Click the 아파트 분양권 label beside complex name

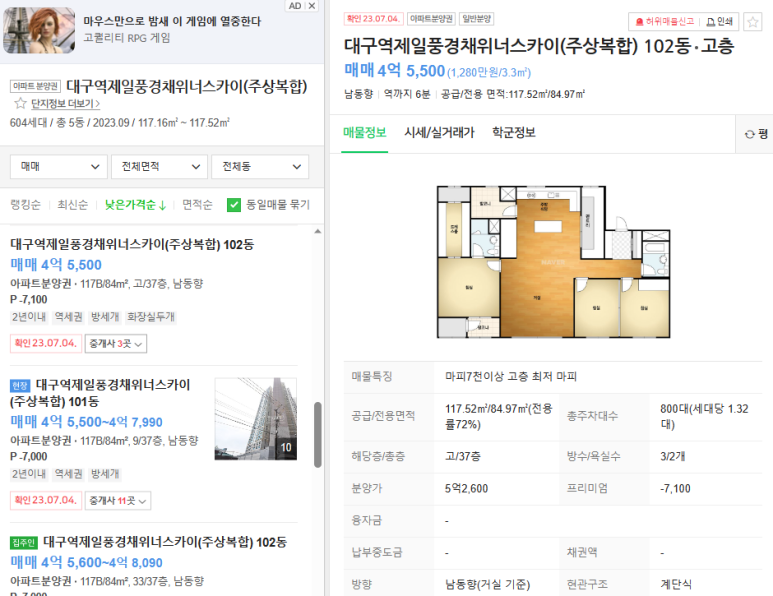pyautogui.click(x=35, y=86)
